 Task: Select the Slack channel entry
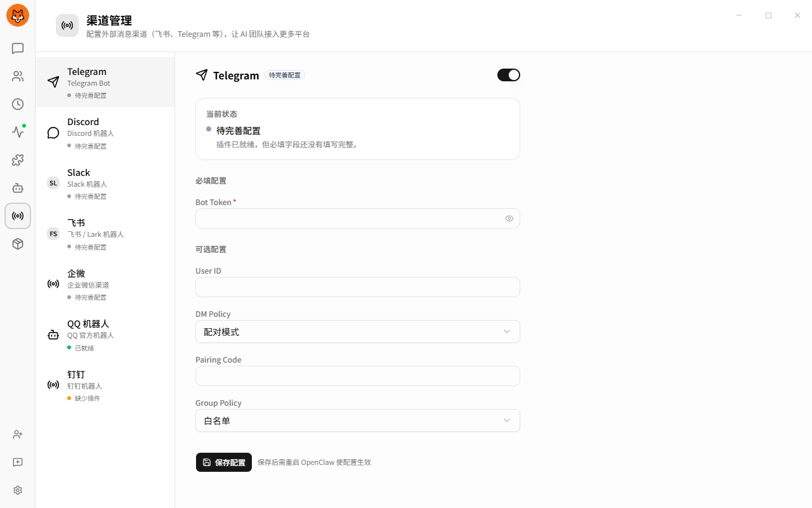105,184
